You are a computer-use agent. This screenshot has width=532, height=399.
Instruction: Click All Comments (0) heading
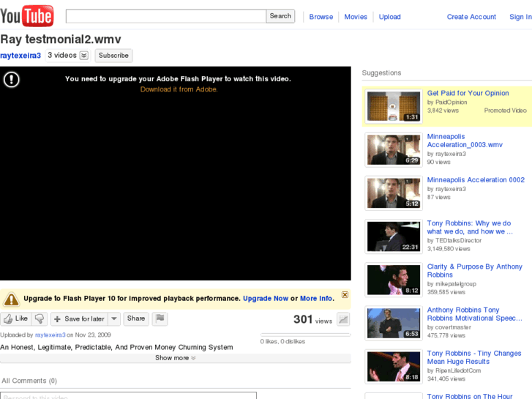[29, 381]
